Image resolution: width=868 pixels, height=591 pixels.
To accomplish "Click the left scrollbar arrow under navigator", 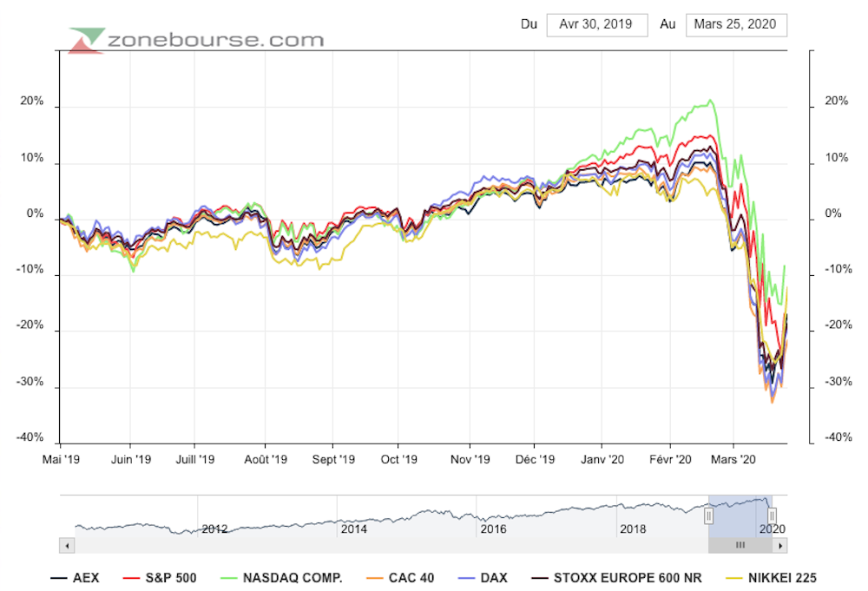I will 66,545.
